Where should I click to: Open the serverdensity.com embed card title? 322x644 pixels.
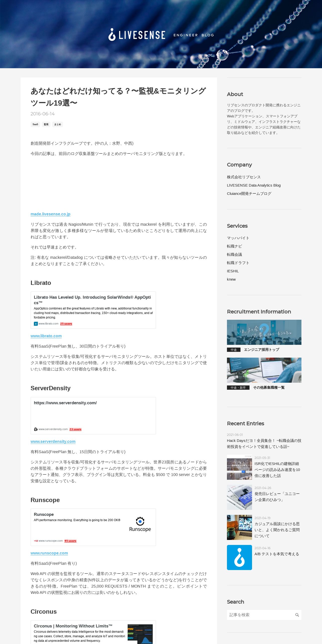pyautogui.click(x=65, y=403)
